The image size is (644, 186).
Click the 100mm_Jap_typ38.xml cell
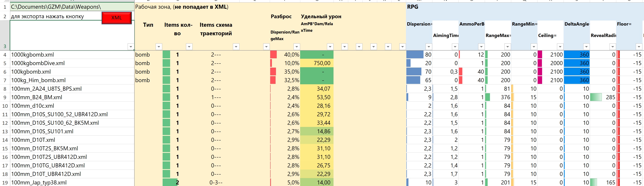[72, 183]
